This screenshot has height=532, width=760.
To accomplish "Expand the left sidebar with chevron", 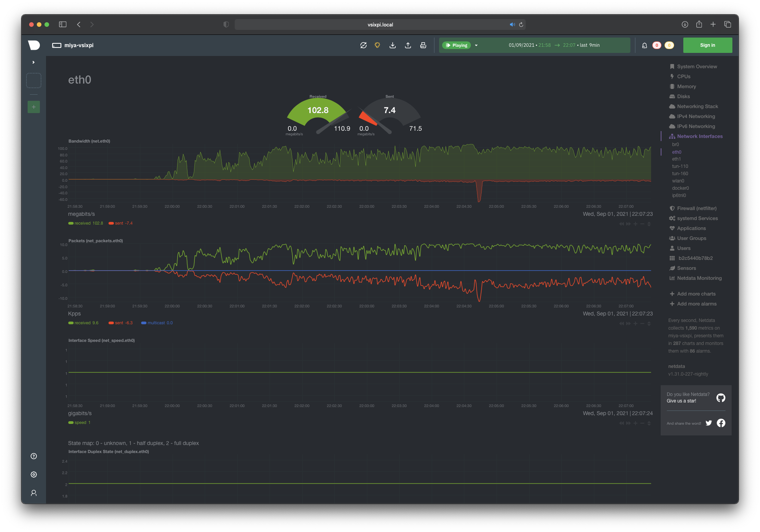I will click(34, 62).
